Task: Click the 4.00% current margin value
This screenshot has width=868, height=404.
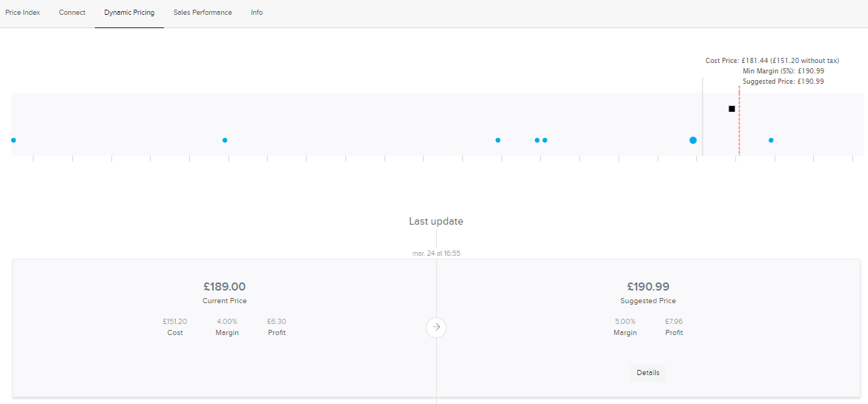Action: coord(226,322)
